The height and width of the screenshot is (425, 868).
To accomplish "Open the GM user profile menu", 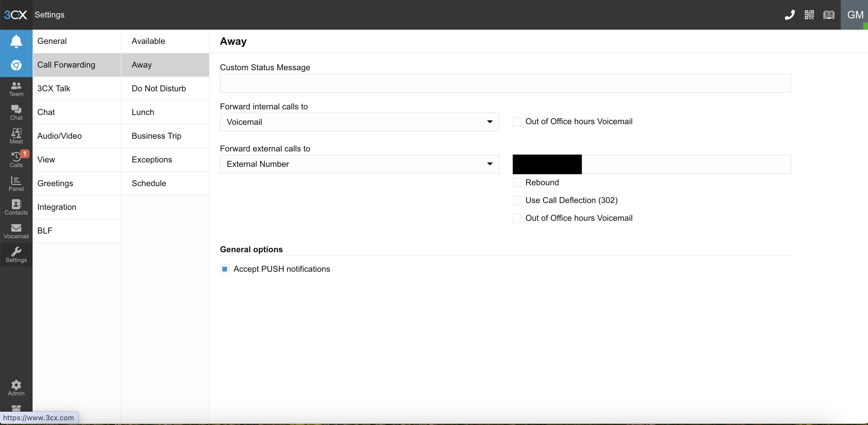I will pyautogui.click(x=855, y=15).
